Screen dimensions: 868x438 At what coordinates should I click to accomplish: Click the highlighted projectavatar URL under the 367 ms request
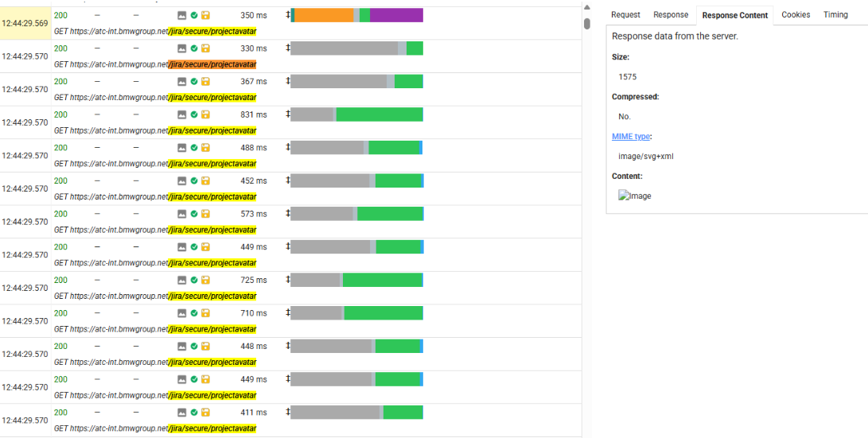(212, 98)
